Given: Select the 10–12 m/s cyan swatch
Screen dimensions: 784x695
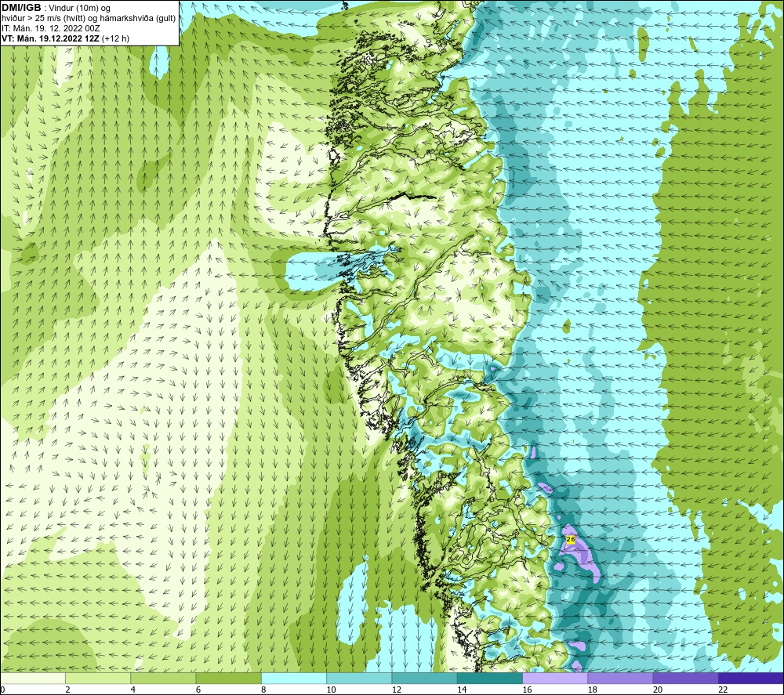Looking at the screenshot, I should 359,678.
